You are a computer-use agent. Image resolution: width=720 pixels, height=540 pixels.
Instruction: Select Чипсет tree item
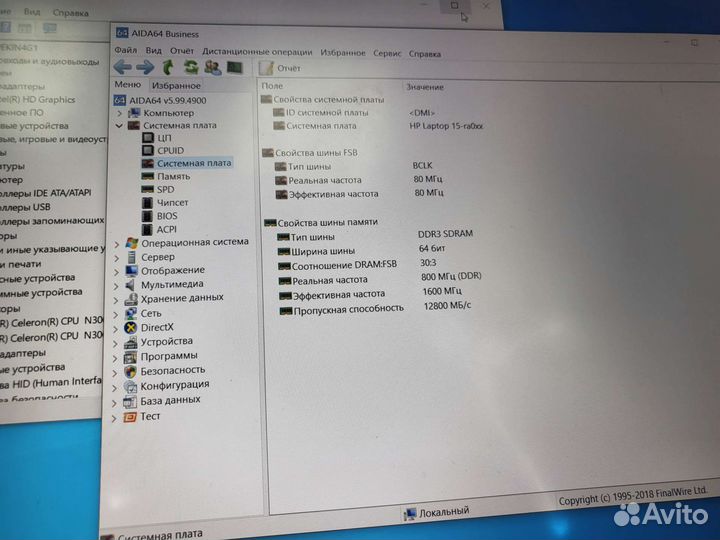pos(165,202)
